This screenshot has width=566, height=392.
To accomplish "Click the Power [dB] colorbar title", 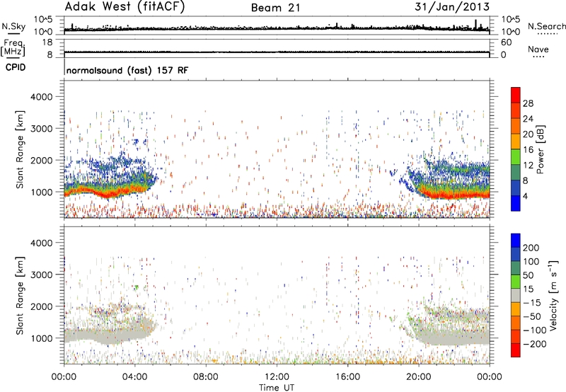I will click(540, 149).
